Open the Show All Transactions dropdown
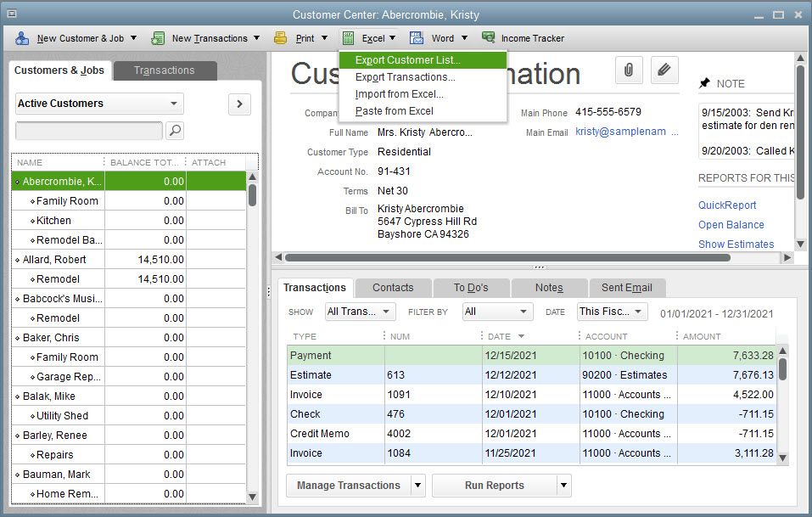Screen dimensions: 812x517 pos(360,312)
